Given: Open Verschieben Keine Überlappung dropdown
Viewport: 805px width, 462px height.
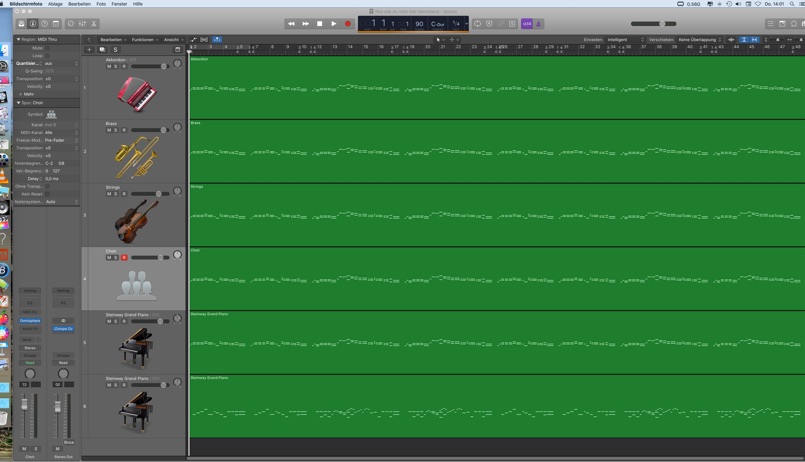Looking at the screenshot, I should click(x=700, y=40).
